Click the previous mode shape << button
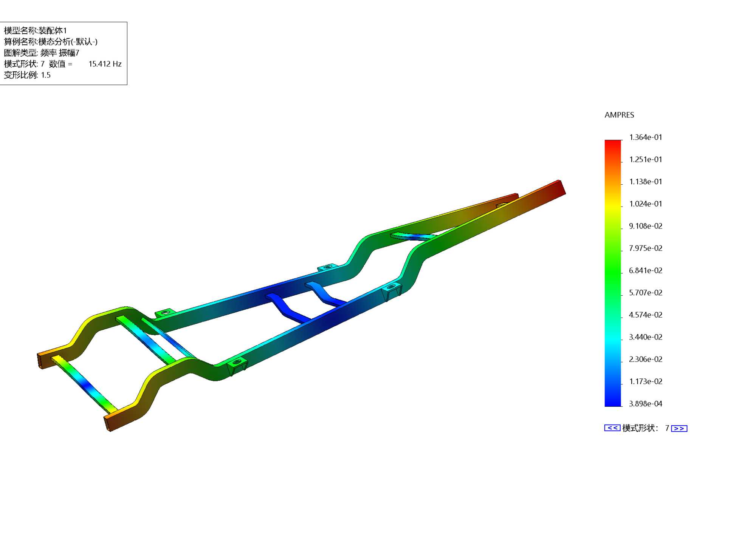Image resolution: width=756 pixels, height=534 pixels. (x=612, y=428)
